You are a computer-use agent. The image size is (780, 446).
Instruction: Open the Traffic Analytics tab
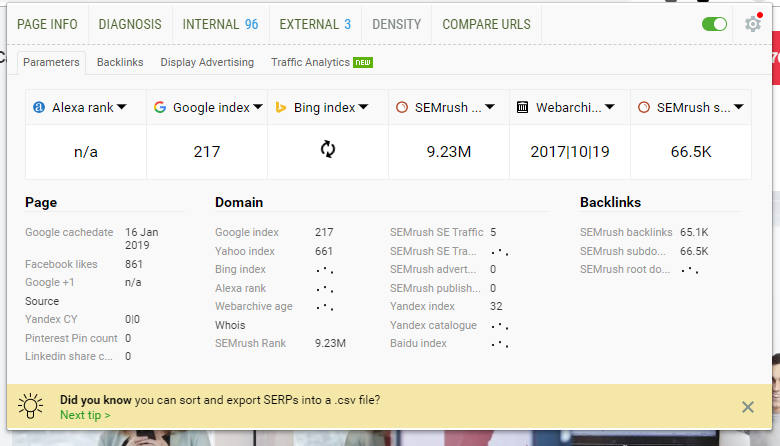pos(310,62)
